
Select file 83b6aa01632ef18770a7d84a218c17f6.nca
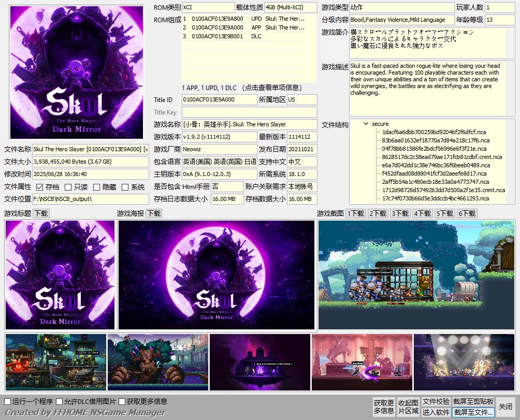pyautogui.click(x=436, y=140)
